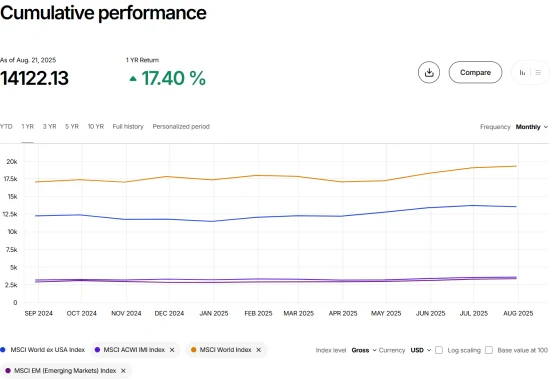
Task: Open the Frequency Monthly dropdown
Action: 531,126
